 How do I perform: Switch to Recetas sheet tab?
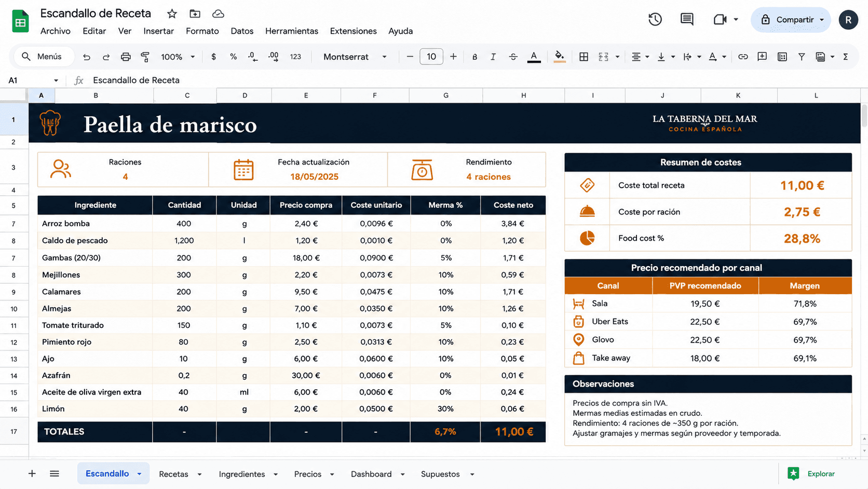tap(173, 474)
